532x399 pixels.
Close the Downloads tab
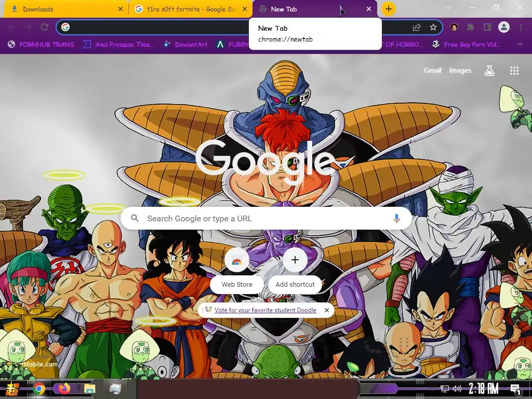(121, 9)
